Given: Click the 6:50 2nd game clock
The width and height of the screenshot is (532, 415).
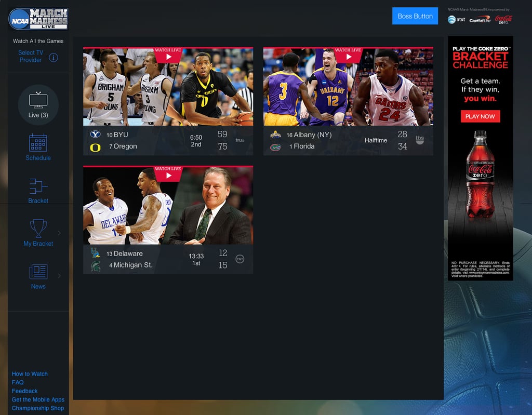Looking at the screenshot, I should pos(196,141).
